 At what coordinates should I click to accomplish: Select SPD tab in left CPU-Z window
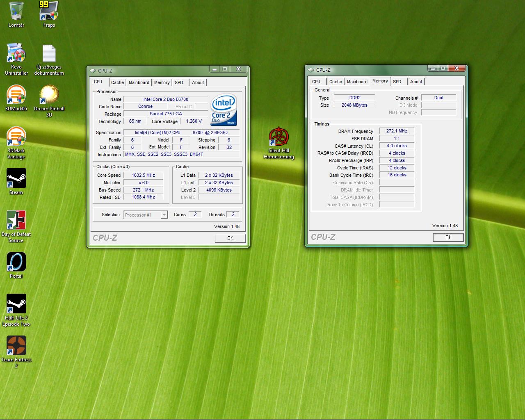(179, 82)
